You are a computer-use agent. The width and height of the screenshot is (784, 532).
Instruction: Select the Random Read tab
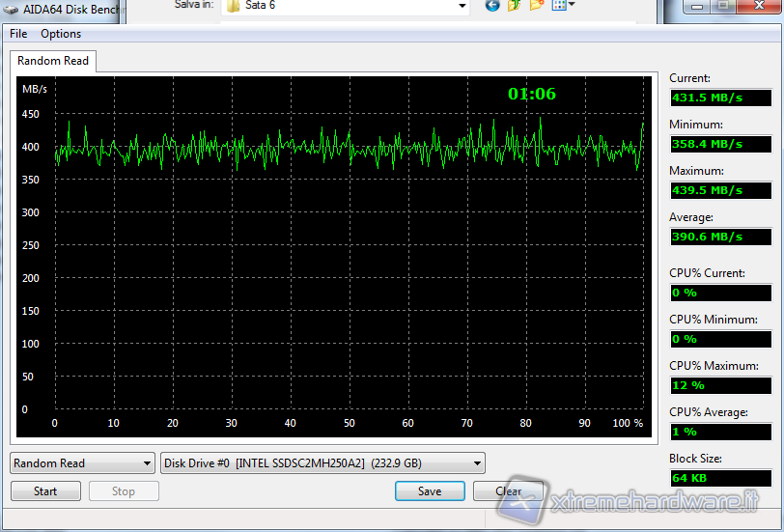point(53,61)
